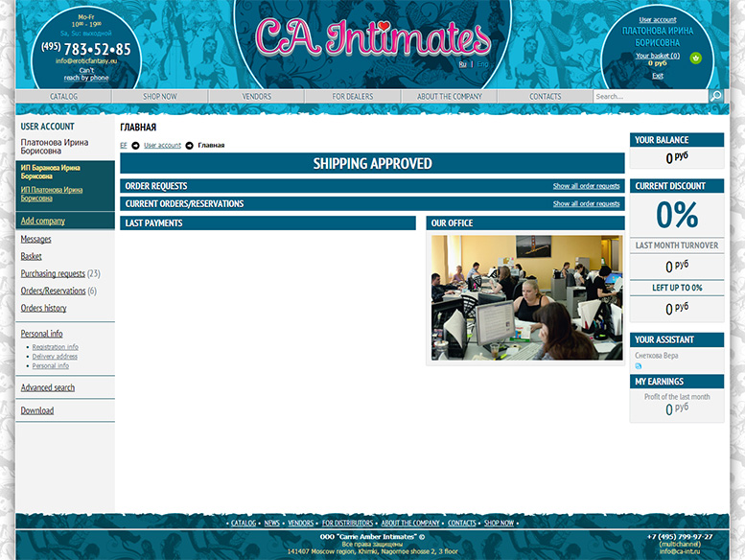Click footer ABOUT THE COMPANY link
The width and height of the screenshot is (745, 560).
(x=410, y=523)
